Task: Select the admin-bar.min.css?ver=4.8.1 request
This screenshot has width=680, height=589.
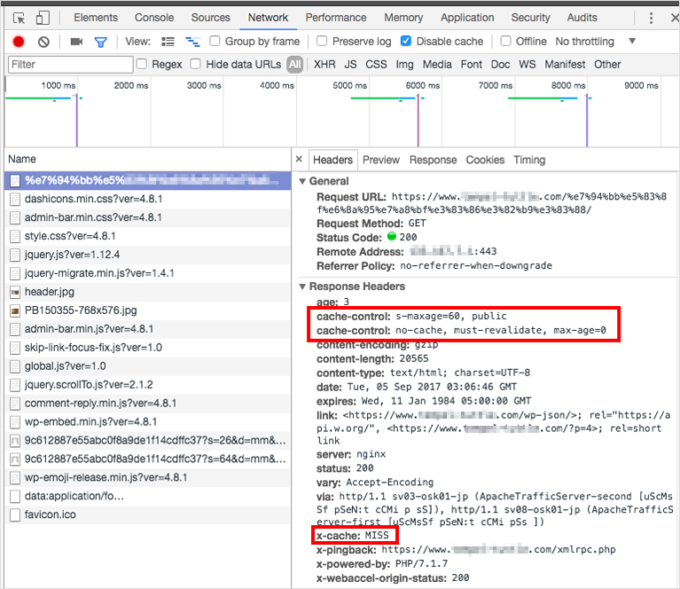Action: (x=148, y=218)
